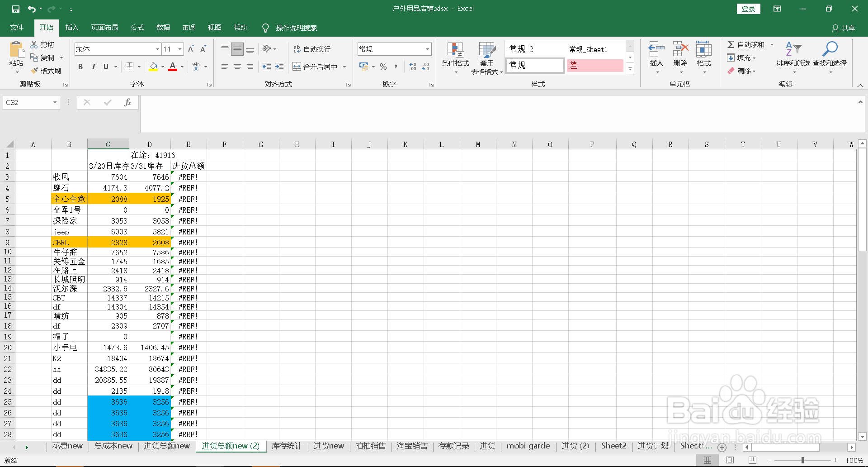Expand the formula bar

coord(860,102)
